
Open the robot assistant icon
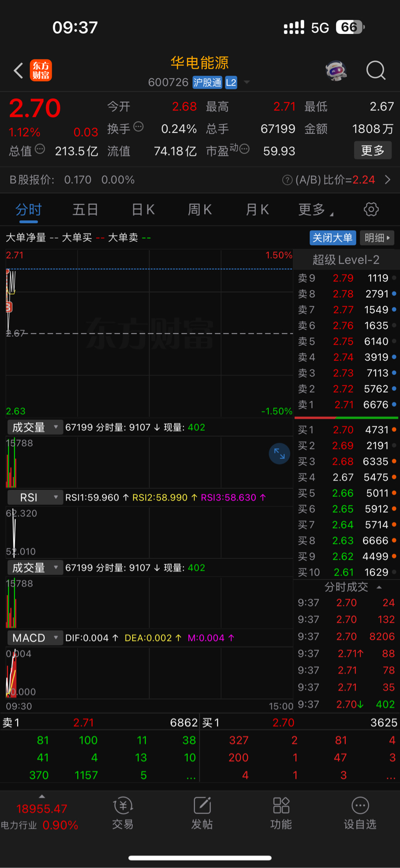click(x=336, y=70)
